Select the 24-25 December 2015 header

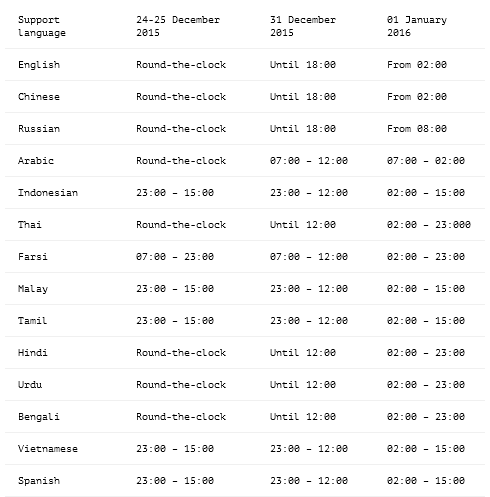178,26
